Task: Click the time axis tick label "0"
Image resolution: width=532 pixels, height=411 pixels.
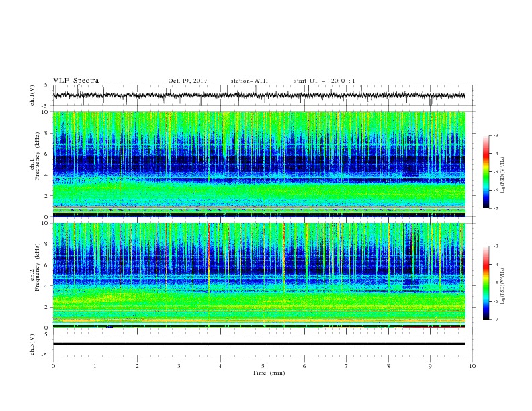Action: pos(53,366)
